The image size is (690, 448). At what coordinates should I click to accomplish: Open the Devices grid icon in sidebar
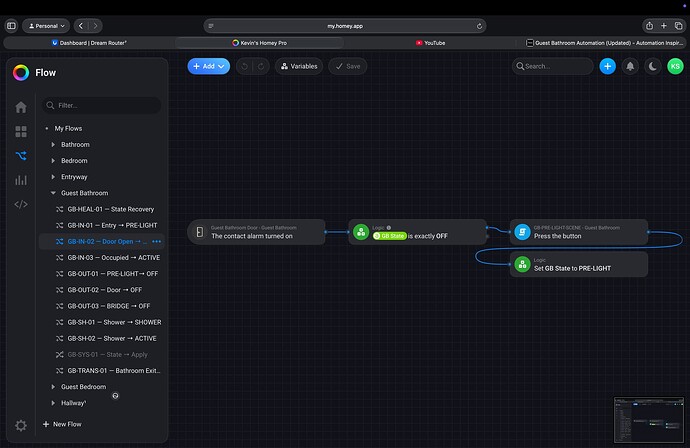(x=21, y=131)
